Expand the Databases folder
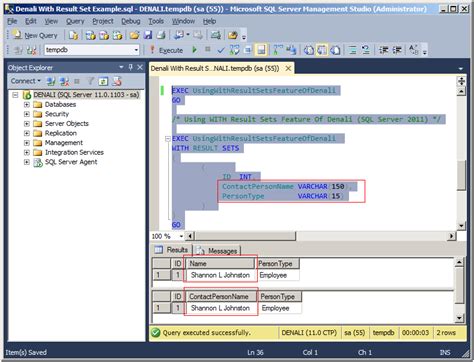Viewport: 474px width, 362px height. 27,105
